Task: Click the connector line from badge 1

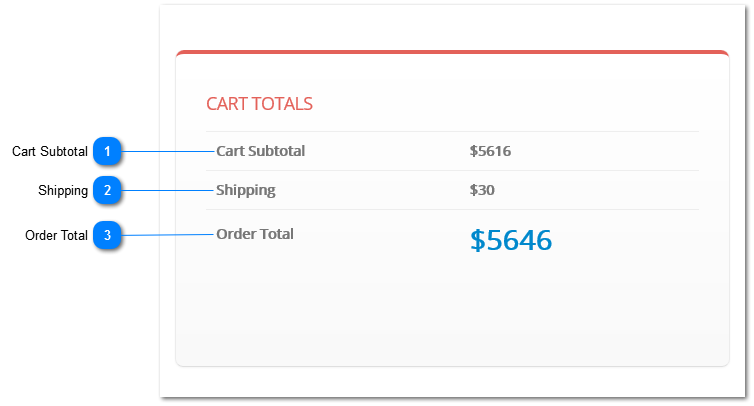Action: tap(167, 152)
